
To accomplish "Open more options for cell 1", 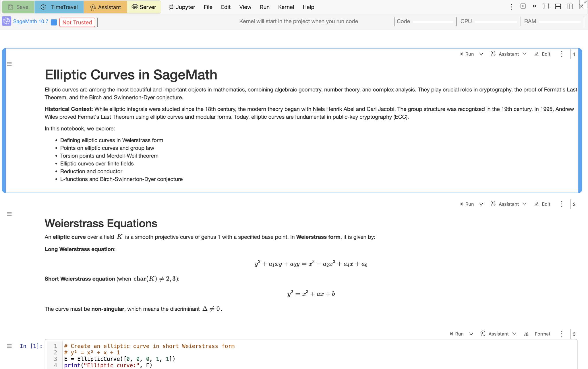I will point(562,54).
